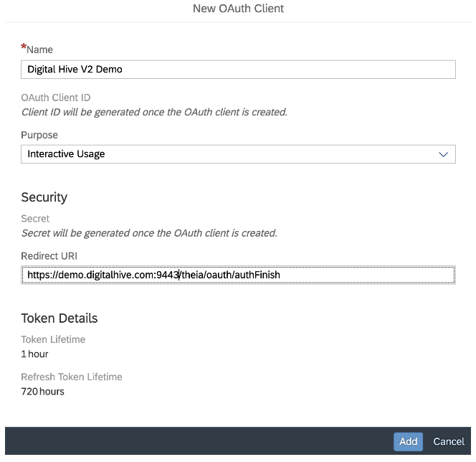This screenshot has height=462, width=476.
Task: Click the 1 hour token lifetime value
Action: point(34,354)
